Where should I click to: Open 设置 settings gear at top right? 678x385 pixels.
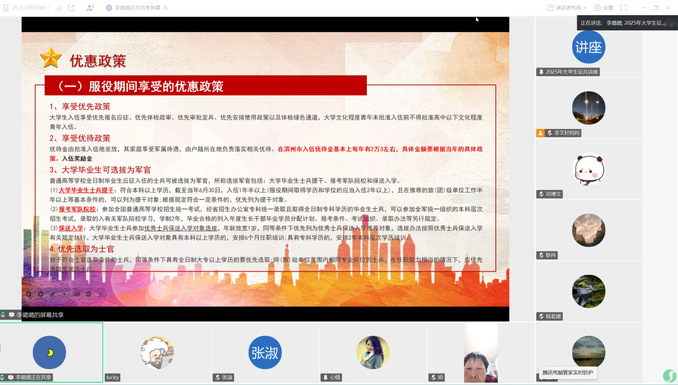[x=604, y=8]
